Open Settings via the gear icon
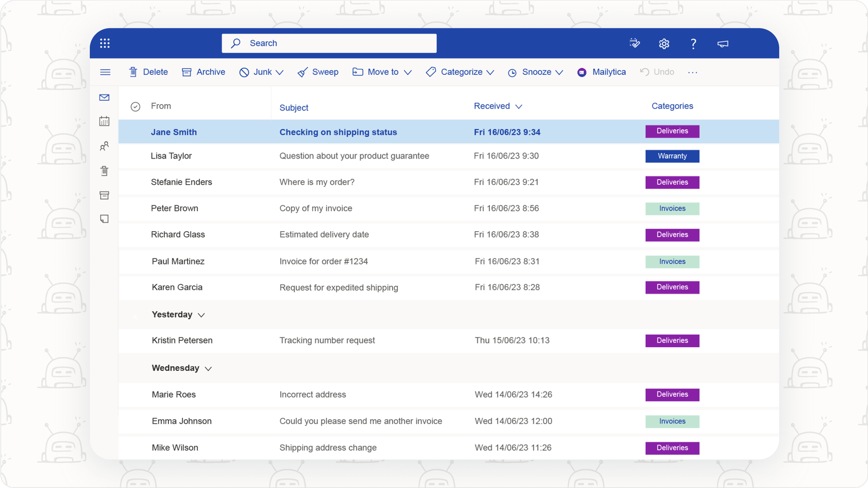868x488 pixels. pos(663,43)
